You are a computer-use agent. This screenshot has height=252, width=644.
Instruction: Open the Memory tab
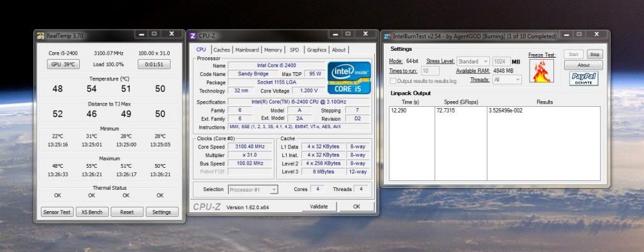273,50
